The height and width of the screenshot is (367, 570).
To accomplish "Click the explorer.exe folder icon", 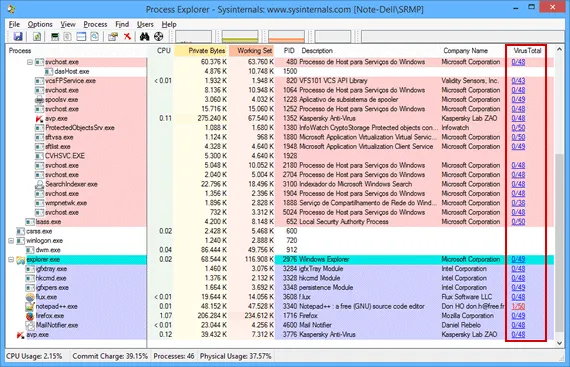I will [x=20, y=259].
